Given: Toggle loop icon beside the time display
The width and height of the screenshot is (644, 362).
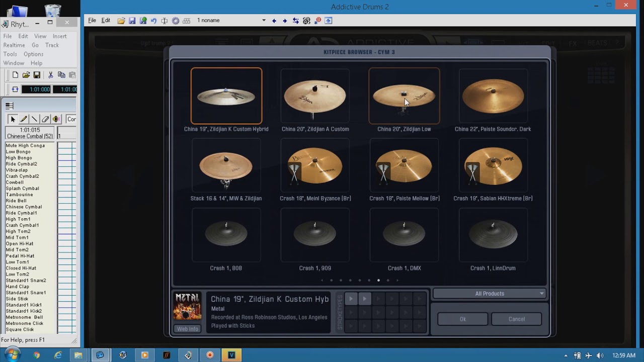Looking at the screenshot, I should click(15, 89).
